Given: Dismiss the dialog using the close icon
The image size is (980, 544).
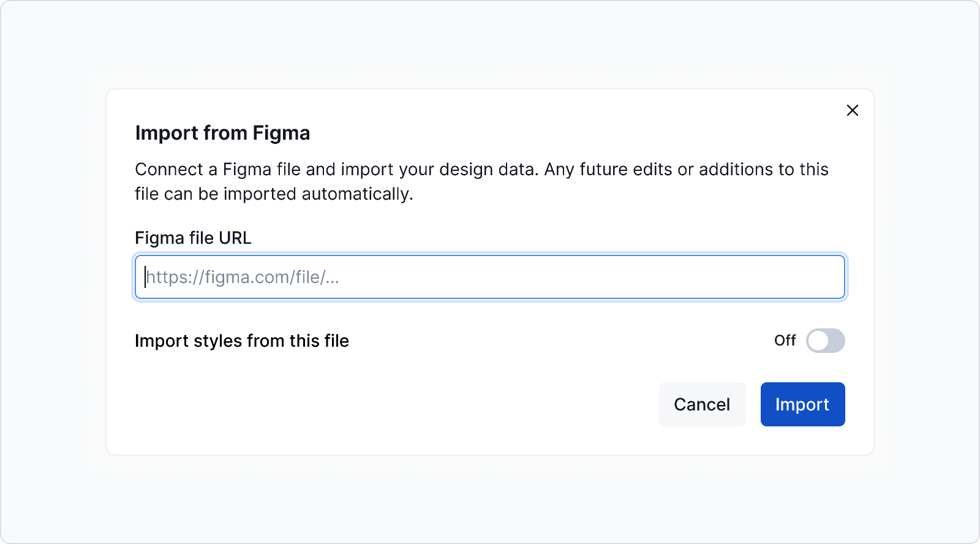Looking at the screenshot, I should (x=852, y=110).
